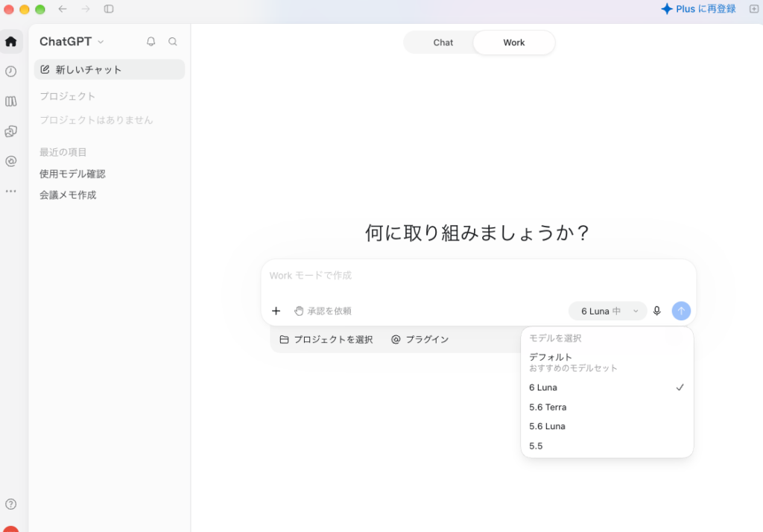Click the search magnifier icon
Viewport: 763px width, 532px height.
173,42
